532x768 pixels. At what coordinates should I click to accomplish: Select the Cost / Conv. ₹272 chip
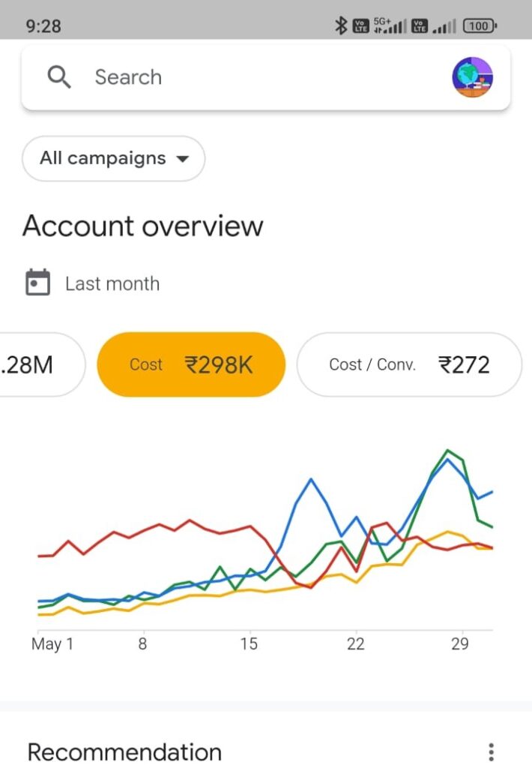pos(409,364)
